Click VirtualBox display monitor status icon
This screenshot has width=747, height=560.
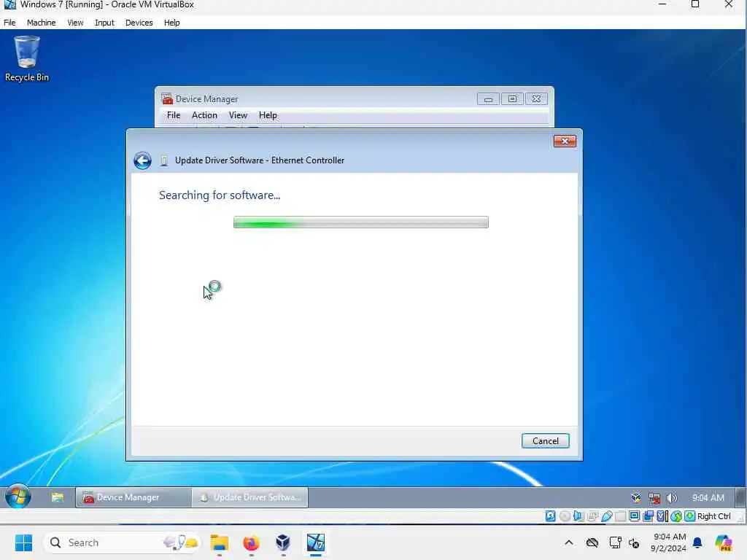click(634, 516)
